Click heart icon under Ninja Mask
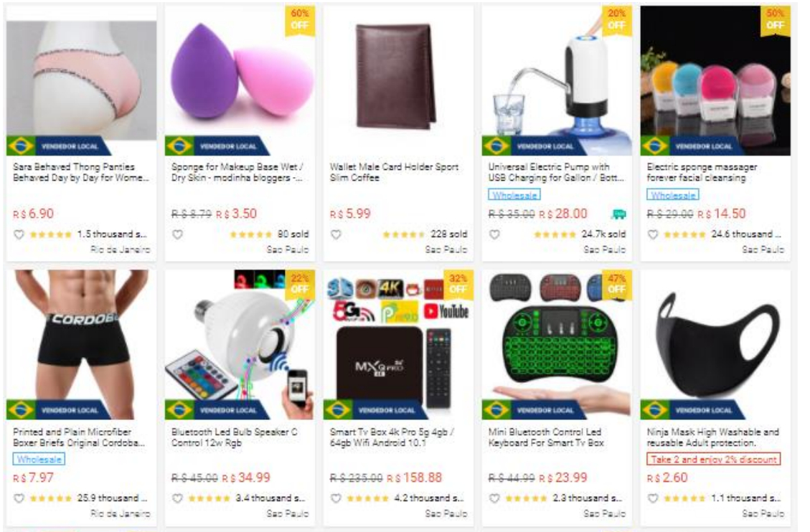The width and height of the screenshot is (810, 532). tap(653, 498)
